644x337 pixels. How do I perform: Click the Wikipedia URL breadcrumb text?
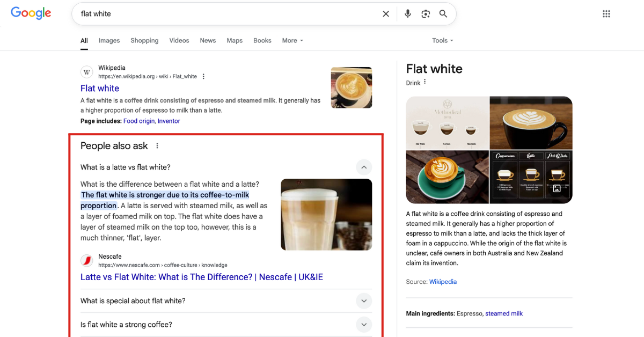148,77
